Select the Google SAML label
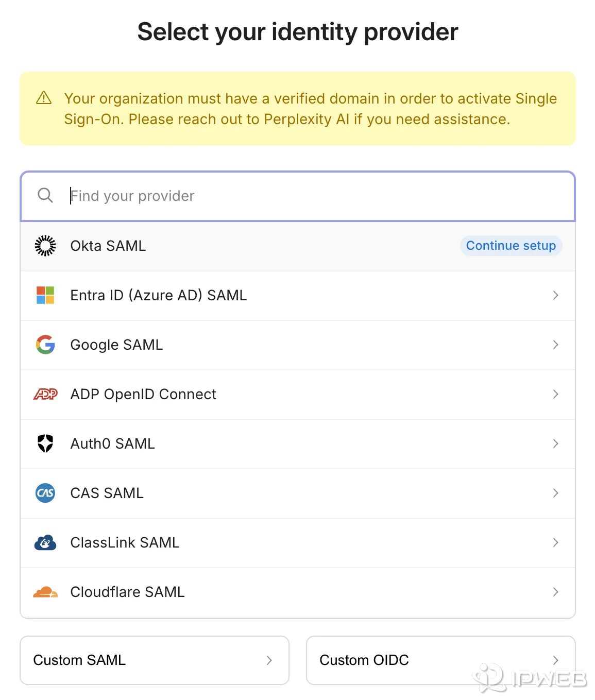 point(116,345)
